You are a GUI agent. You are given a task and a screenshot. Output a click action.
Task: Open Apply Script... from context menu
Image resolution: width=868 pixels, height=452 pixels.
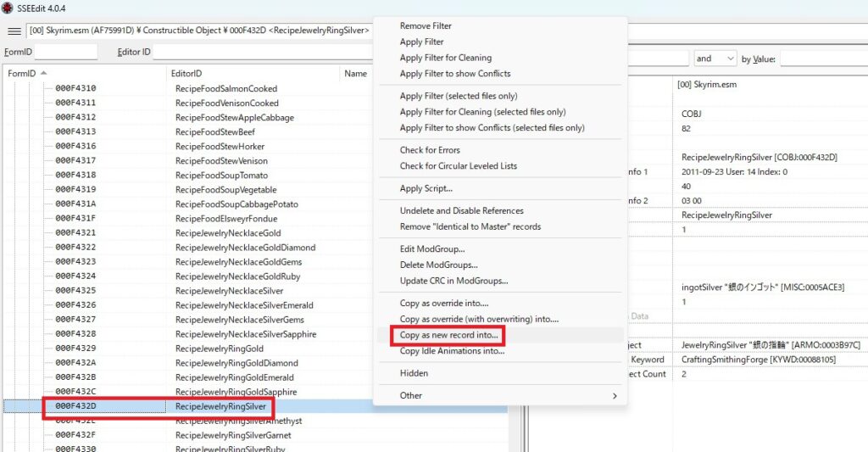[x=426, y=188]
